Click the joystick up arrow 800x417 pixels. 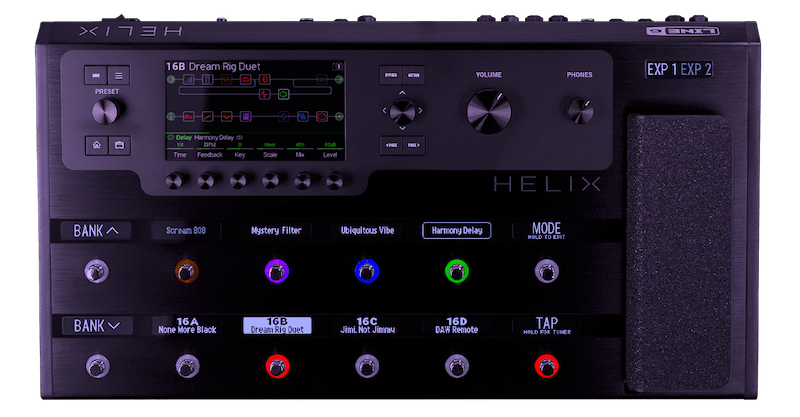402,93
